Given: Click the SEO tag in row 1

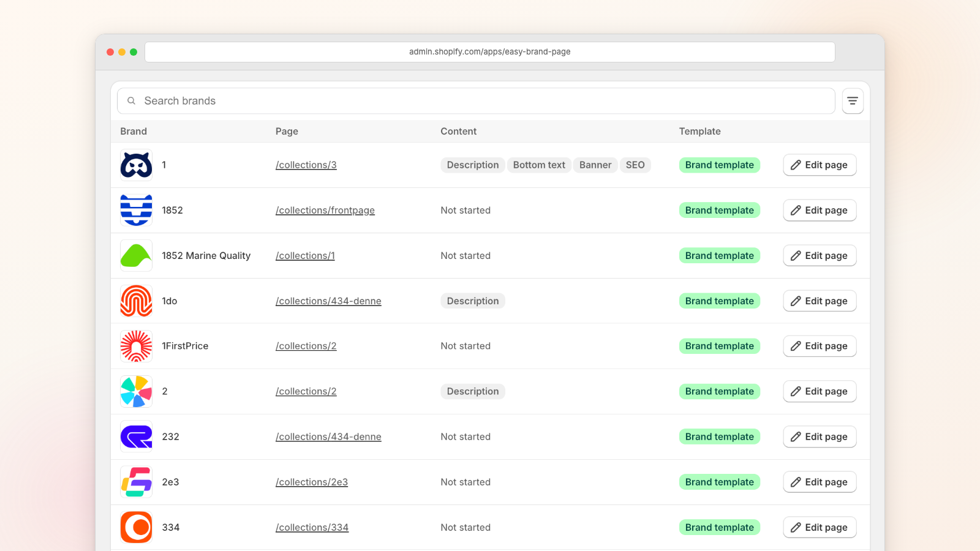Looking at the screenshot, I should pyautogui.click(x=635, y=165).
